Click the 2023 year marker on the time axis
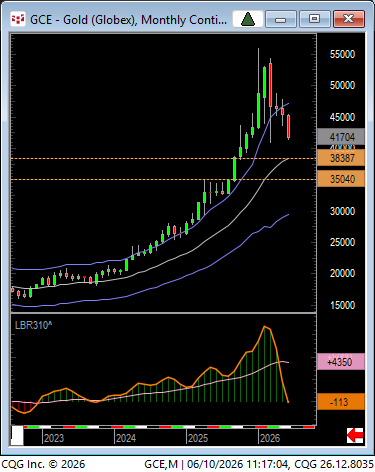Viewport: 375px width, 472px height. (54, 438)
